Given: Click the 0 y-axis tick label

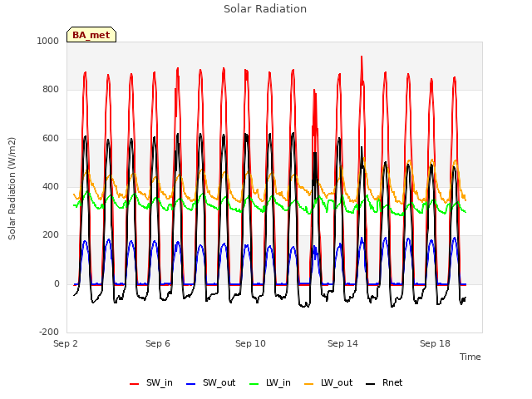Looking at the screenshot, I should (x=57, y=283).
